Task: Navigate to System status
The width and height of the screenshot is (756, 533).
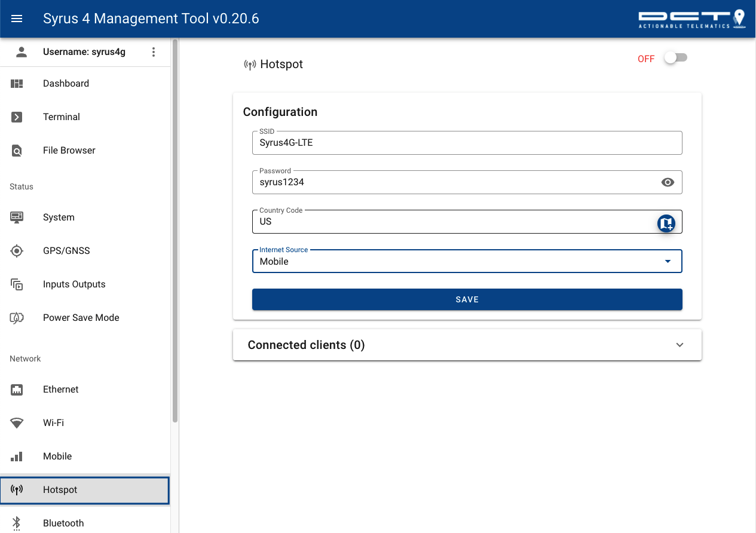Action: point(85,218)
